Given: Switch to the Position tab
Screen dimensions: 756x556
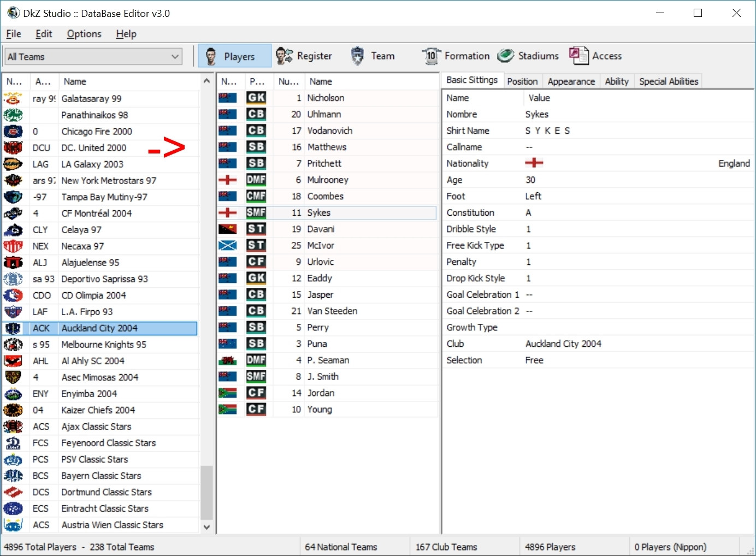Looking at the screenshot, I should (522, 81).
